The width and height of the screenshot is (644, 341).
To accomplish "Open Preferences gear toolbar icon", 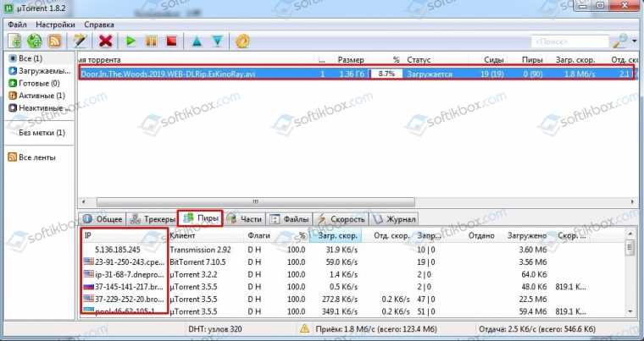I will coord(242,41).
